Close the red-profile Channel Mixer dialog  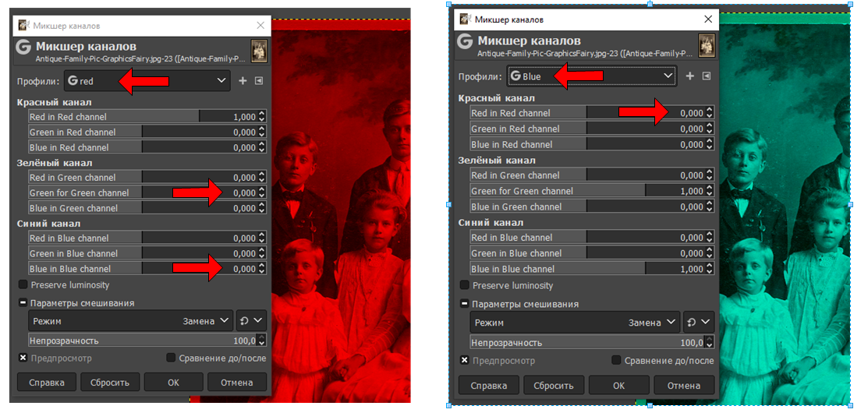[260, 26]
